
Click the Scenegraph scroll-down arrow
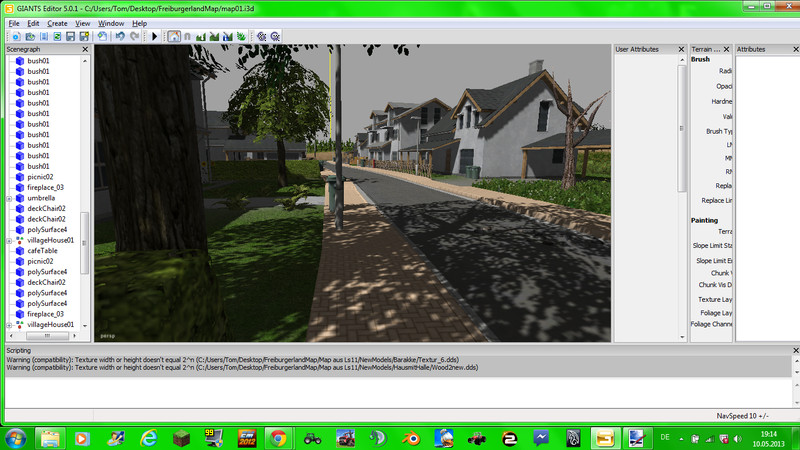[85, 326]
